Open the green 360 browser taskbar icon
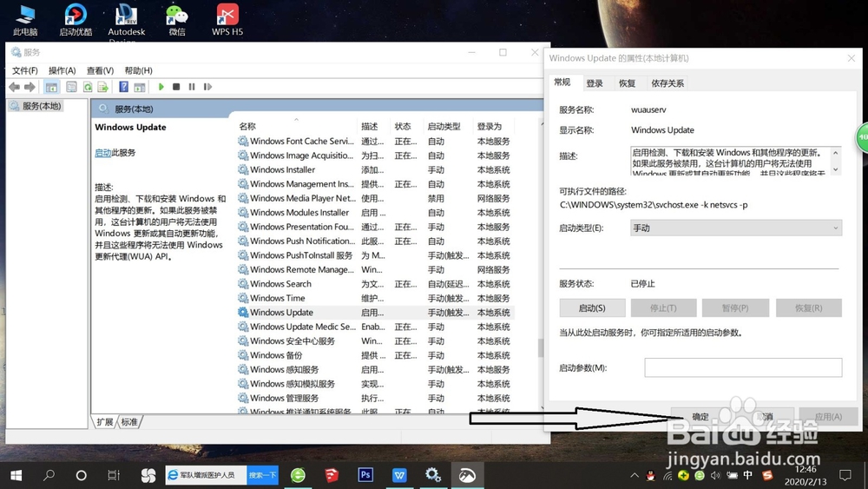The width and height of the screenshot is (868, 489). pyautogui.click(x=298, y=475)
